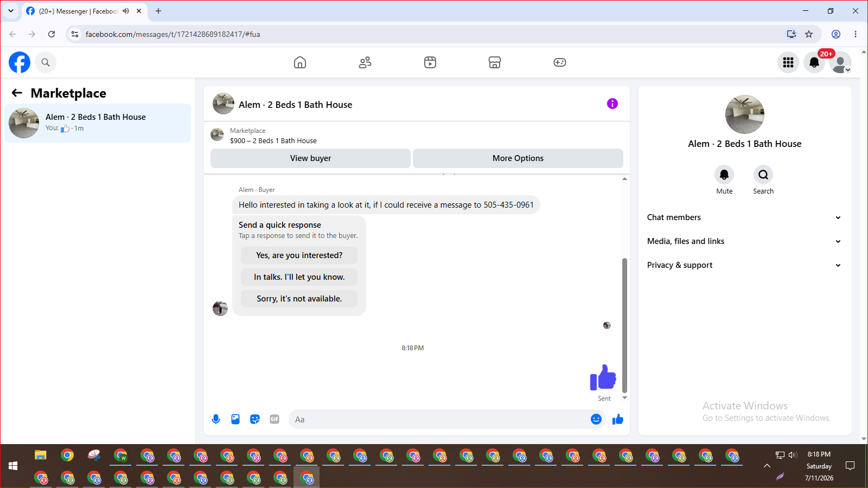Image resolution: width=868 pixels, height=488 pixels.
Task: Record a voice clip with microphone icon
Action: [216, 419]
